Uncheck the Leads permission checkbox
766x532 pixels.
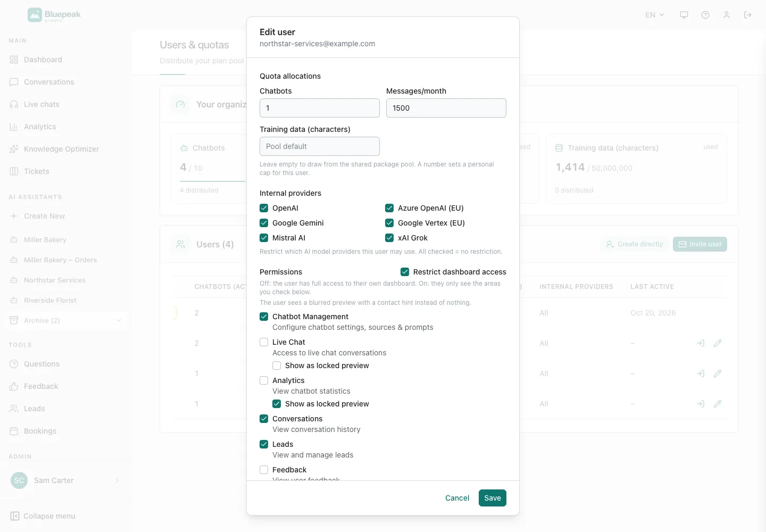(x=264, y=444)
